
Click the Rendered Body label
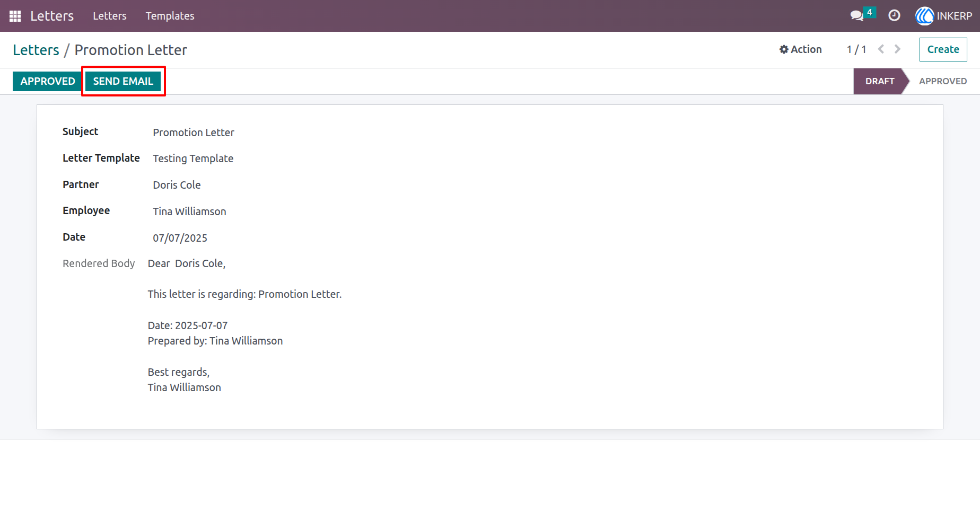(x=99, y=263)
